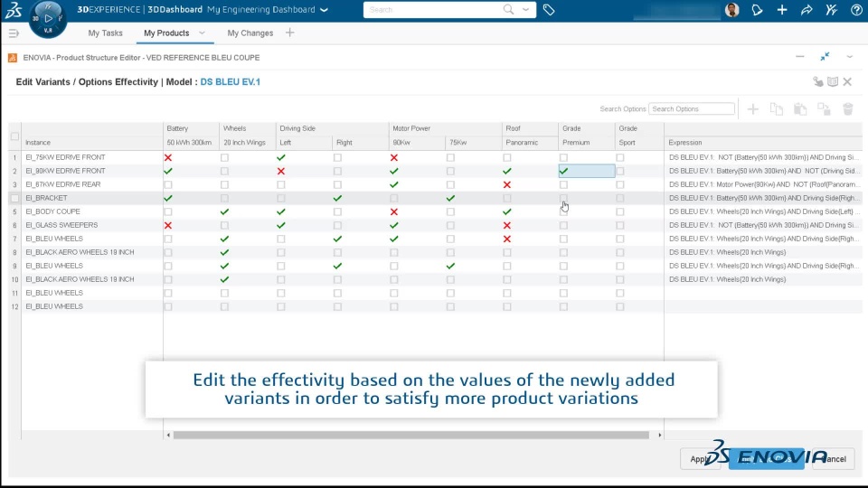
Task: Close the Edit Variants panel
Action: pos(847,82)
